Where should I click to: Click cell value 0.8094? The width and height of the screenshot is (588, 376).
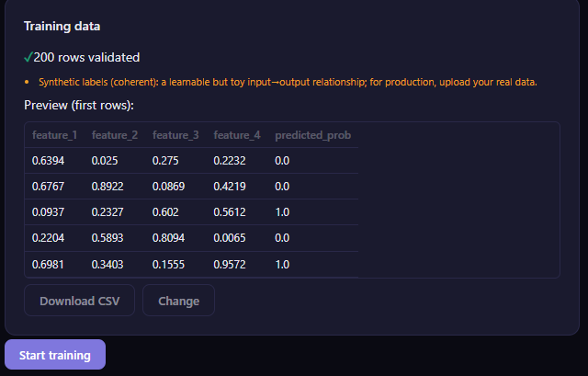pyautogui.click(x=168, y=238)
